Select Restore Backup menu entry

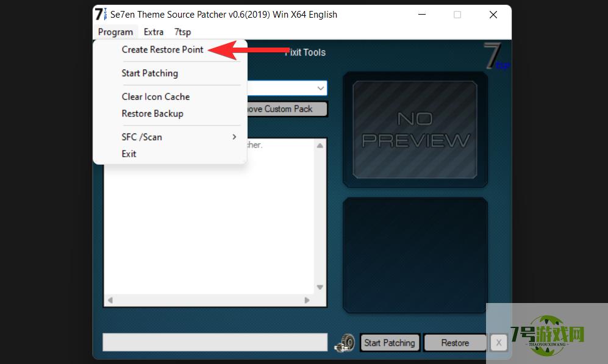152,113
